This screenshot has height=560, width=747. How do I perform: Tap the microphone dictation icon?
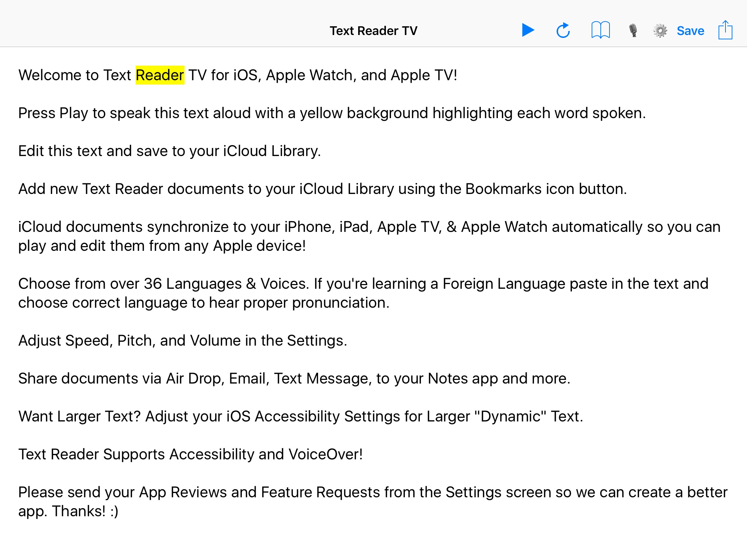pos(633,30)
